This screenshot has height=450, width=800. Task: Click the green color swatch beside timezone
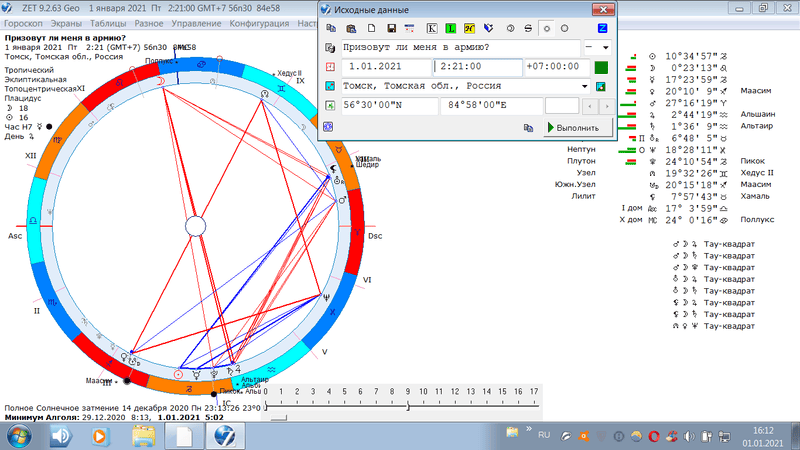[601, 68]
